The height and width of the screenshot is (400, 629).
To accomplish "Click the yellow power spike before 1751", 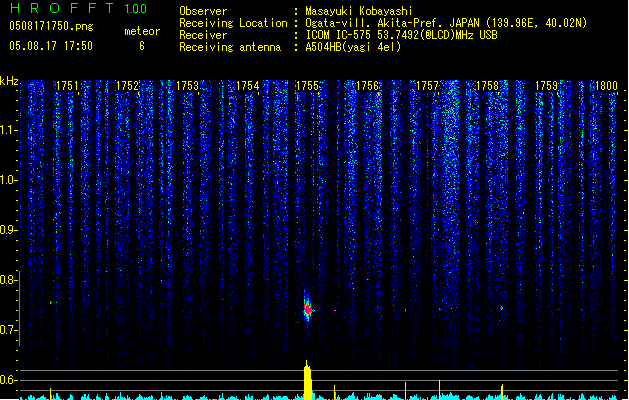I will tap(50, 394).
